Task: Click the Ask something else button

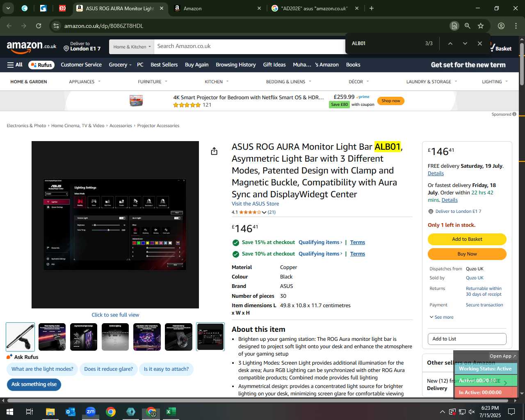Action: tap(34, 384)
